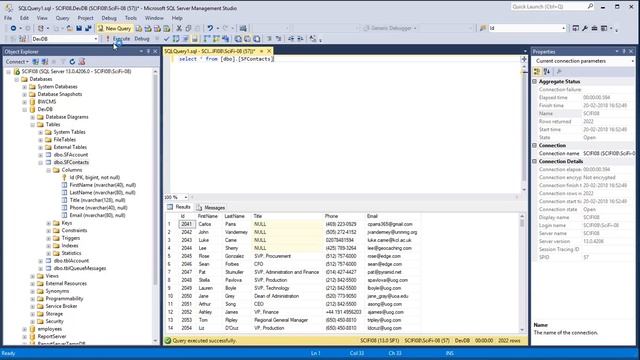Close the SQLQuery1.sql tab
640x360 pixels.
coord(269,51)
